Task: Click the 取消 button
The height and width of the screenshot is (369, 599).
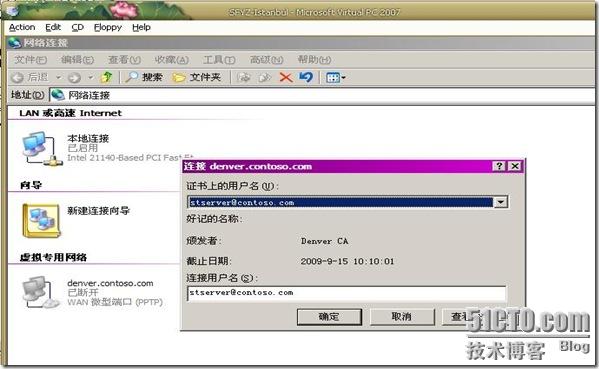Action: [x=402, y=317]
